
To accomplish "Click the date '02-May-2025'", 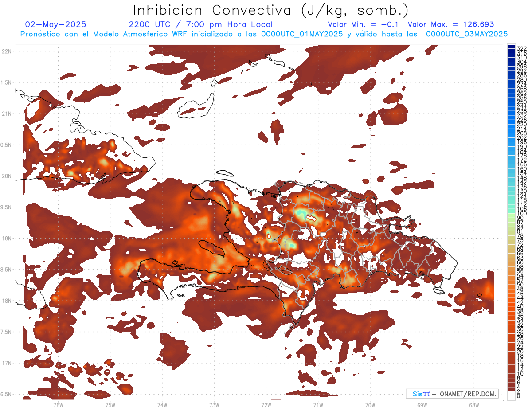I will point(56,24).
